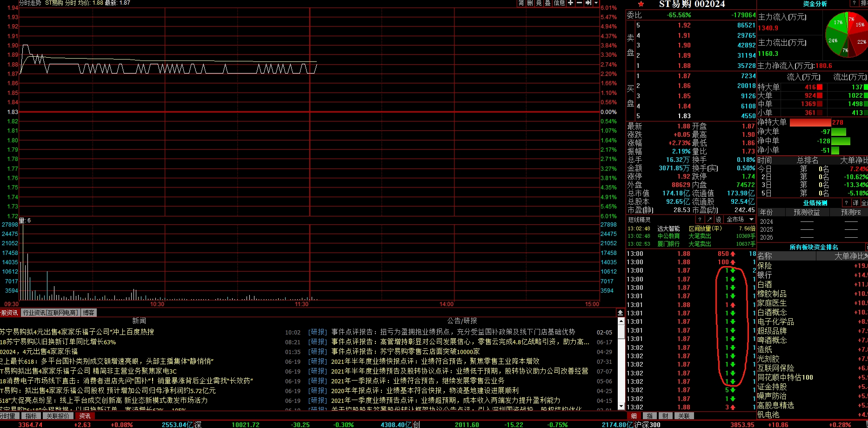Click the pop-out arrow icon in 短线精灵 panel
Screen dimensions: 868x428
pyautogui.click(x=709, y=220)
